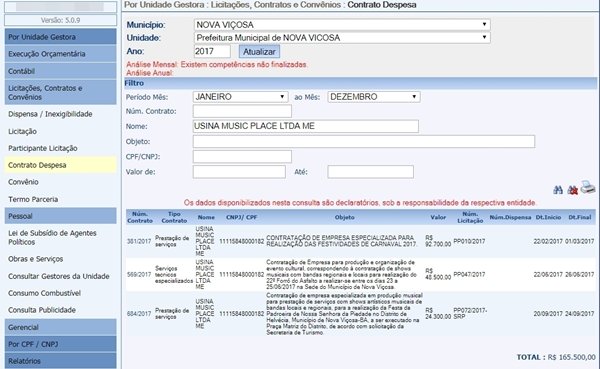
Task: Click the printer icon
Action: (x=587, y=187)
